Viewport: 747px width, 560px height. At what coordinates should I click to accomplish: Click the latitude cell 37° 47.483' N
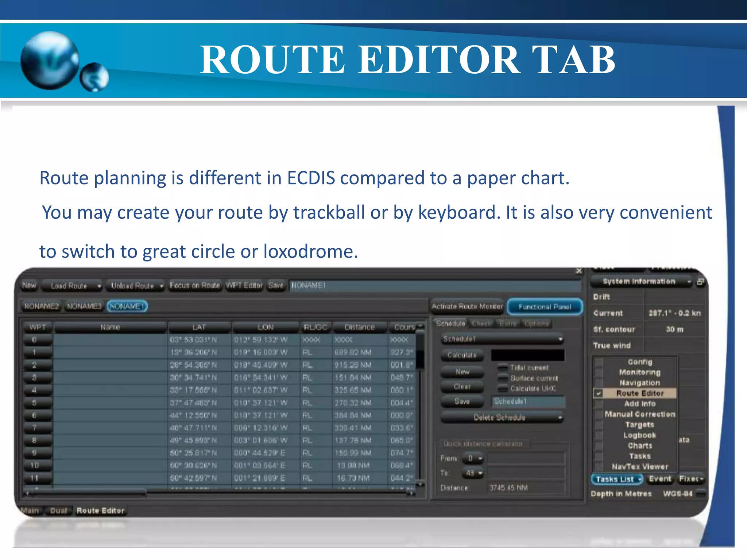pos(193,403)
